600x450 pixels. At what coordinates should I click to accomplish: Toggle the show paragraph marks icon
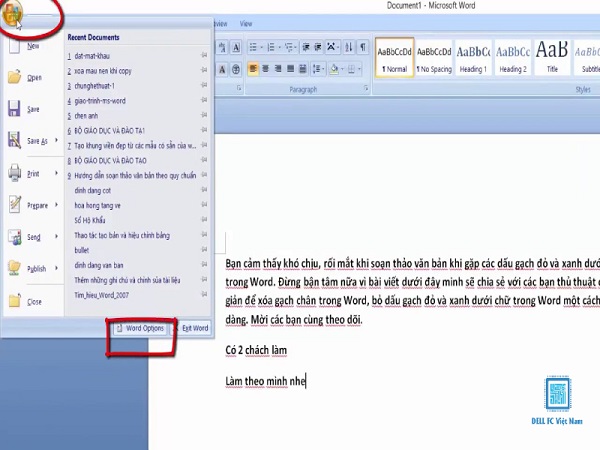point(362,47)
